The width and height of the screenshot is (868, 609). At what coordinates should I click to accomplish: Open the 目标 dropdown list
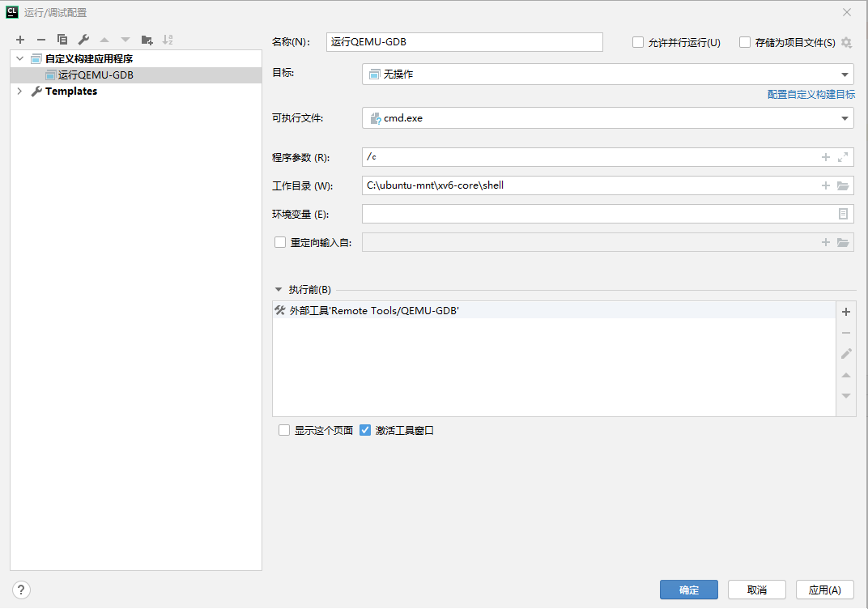pos(845,75)
